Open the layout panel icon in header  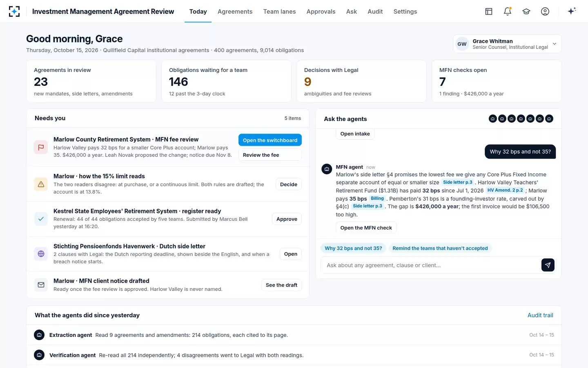489,11
